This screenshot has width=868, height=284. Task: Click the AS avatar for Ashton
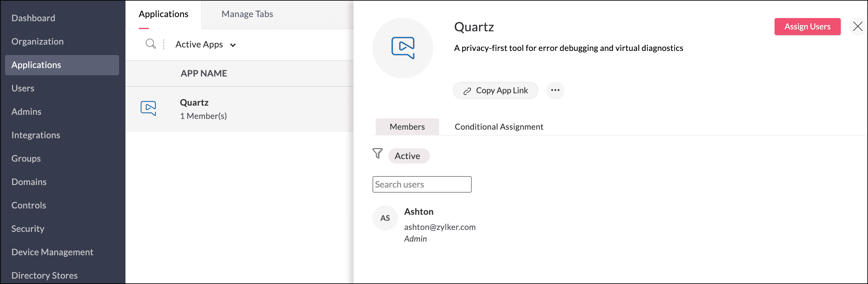point(385,218)
